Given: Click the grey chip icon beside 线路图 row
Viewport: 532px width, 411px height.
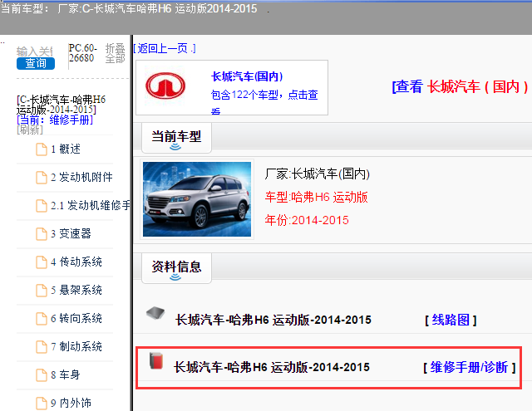Looking at the screenshot, I should 155,313.
